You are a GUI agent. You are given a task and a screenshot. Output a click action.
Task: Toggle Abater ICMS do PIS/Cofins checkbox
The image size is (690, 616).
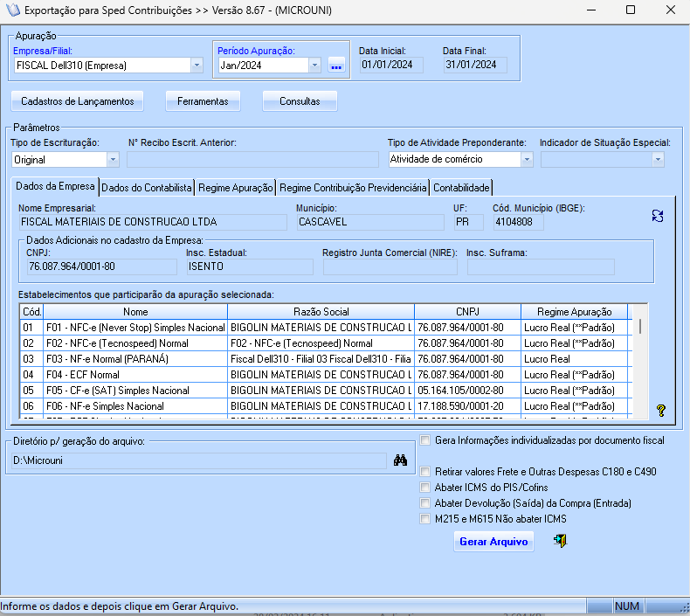[x=424, y=488]
